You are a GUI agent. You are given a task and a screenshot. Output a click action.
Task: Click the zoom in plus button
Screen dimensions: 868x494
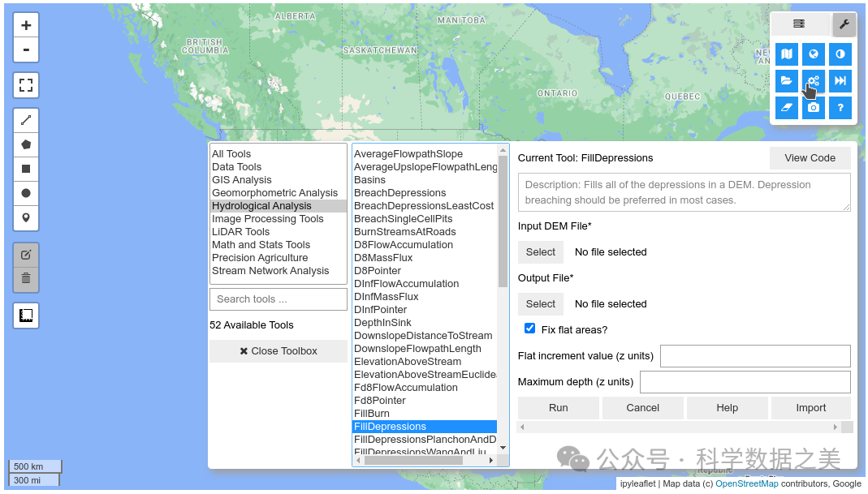[x=26, y=25]
